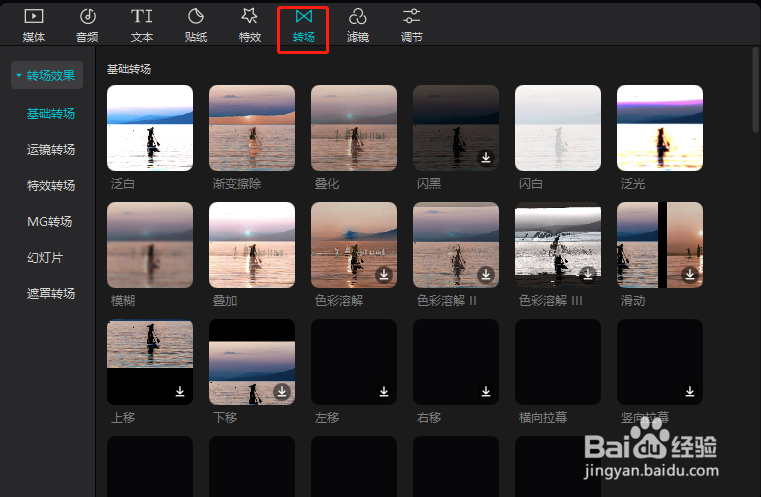
Task: Choose the 渐变擦除 transition thumbnail
Action: [x=252, y=128]
